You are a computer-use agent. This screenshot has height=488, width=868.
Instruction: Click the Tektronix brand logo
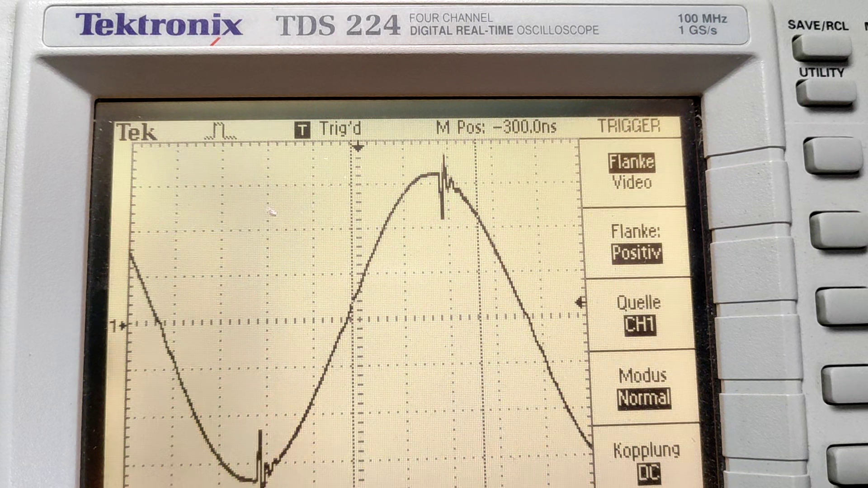tap(159, 24)
